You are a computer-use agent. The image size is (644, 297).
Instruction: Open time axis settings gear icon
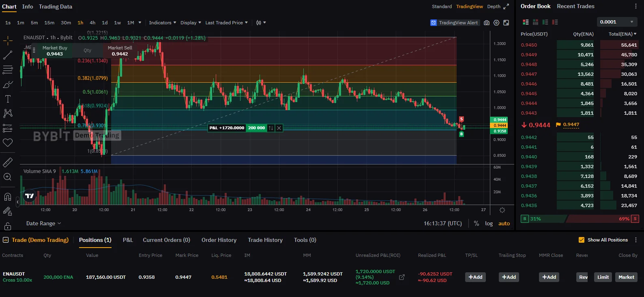pos(502,210)
